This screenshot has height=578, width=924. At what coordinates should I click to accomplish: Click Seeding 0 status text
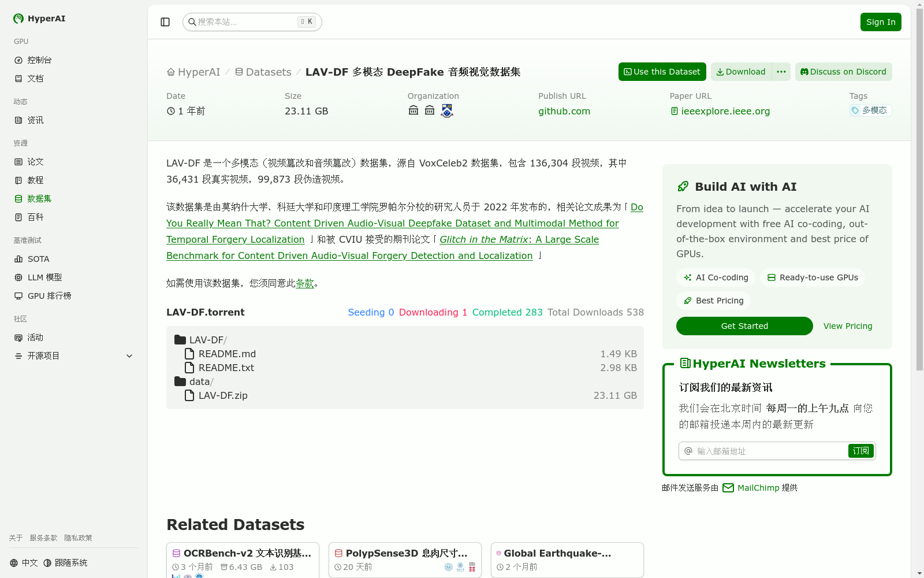(371, 312)
